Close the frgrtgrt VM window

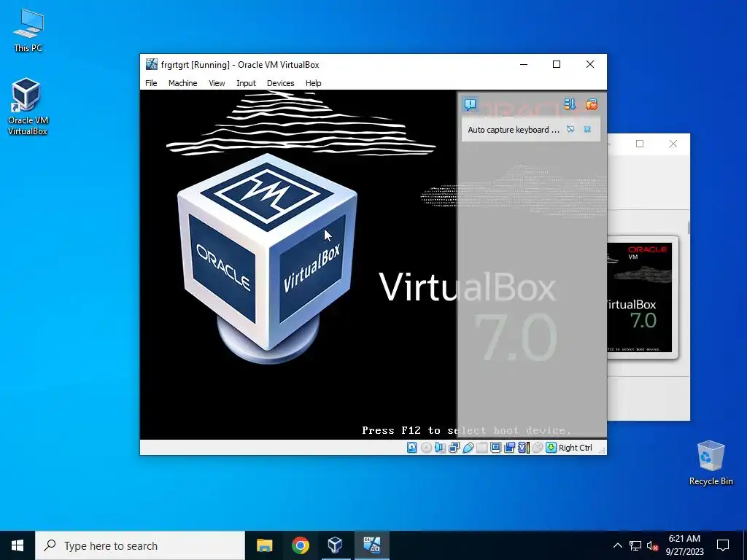589,64
